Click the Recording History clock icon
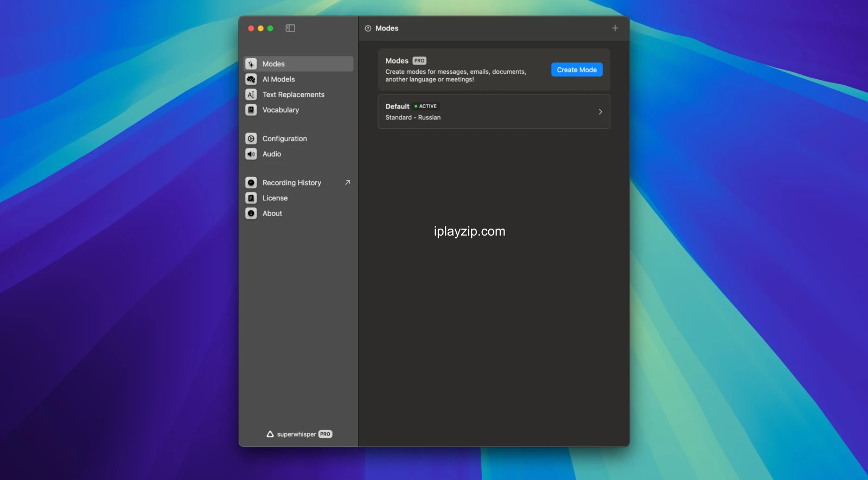 (251, 182)
